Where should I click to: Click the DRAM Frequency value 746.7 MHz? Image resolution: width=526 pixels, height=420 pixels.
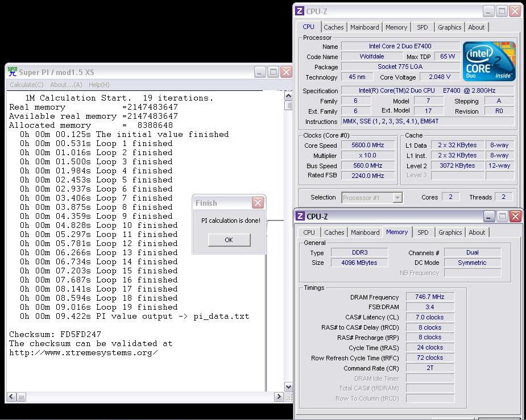(430, 297)
